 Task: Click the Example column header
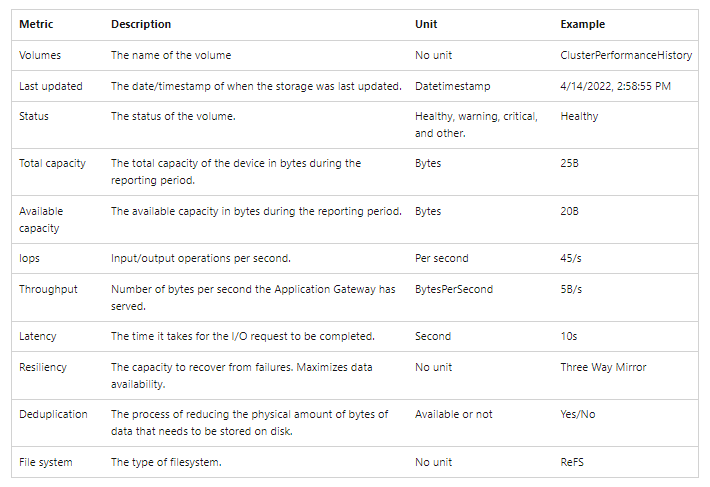click(582, 24)
